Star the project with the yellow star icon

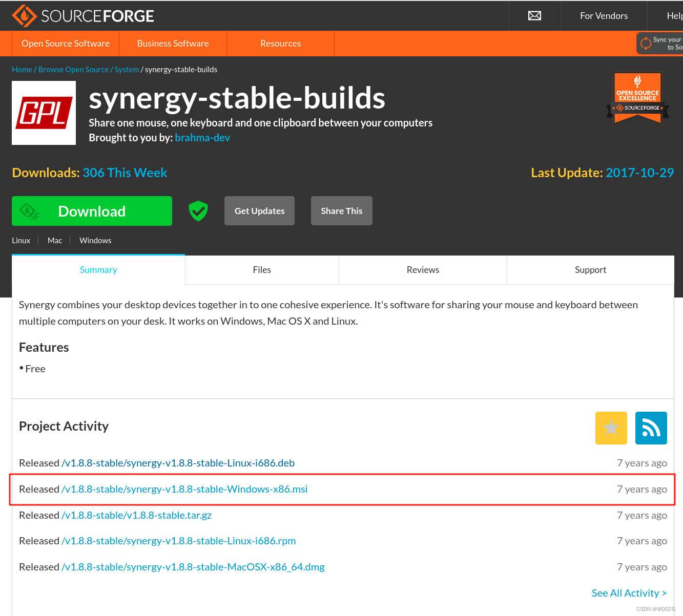[611, 428]
